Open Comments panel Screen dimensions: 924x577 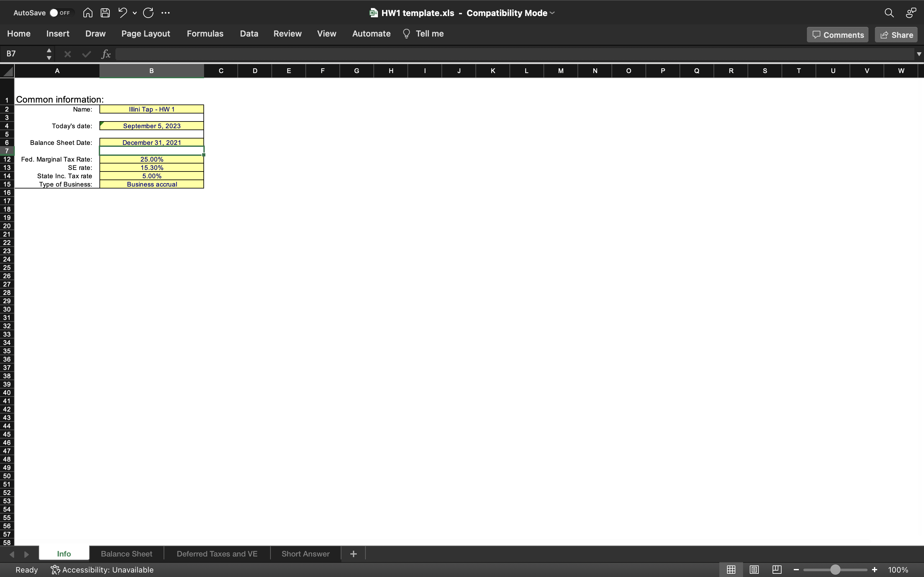coord(837,34)
